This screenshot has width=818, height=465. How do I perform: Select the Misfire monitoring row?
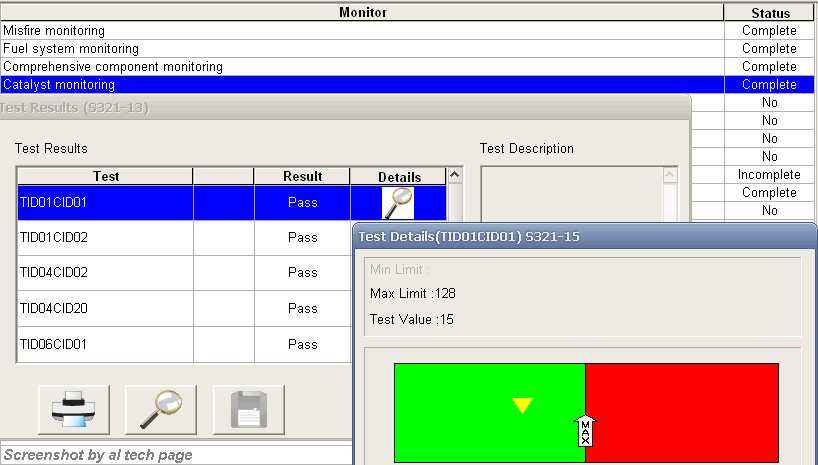pyautogui.click(x=362, y=31)
